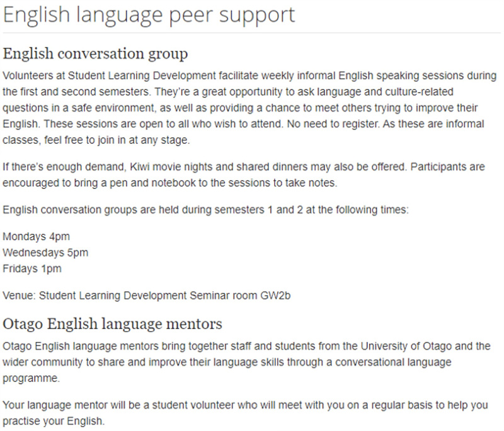Click the words conversational language programme
Screen dimensions: 504x431
227,371
